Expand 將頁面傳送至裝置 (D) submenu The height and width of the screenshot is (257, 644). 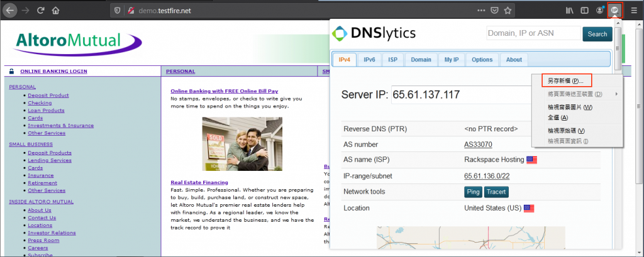click(577, 94)
